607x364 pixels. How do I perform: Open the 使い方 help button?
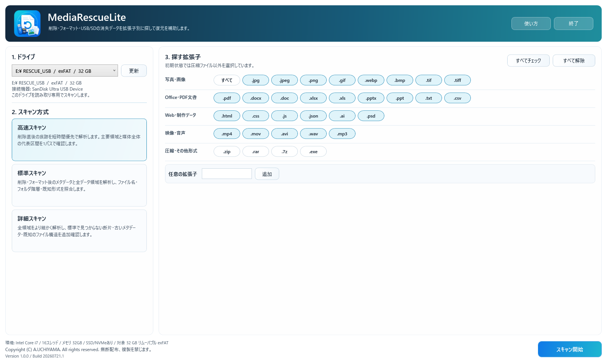pos(531,24)
